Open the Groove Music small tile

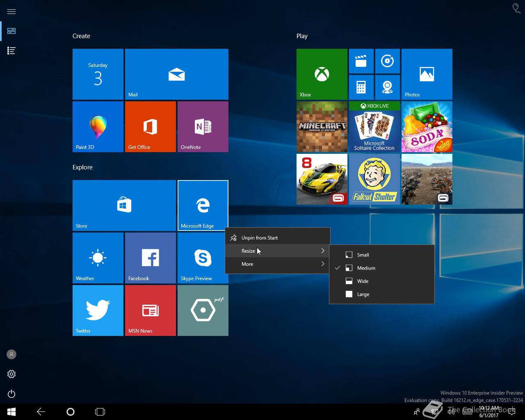coord(388,61)
